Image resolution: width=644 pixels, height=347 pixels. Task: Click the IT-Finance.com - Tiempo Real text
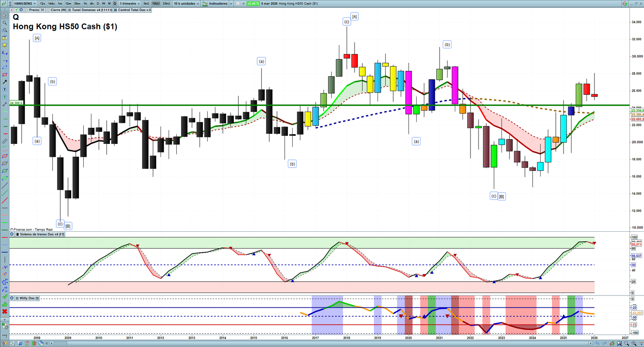pyautogui.click(x=31, y=230)
